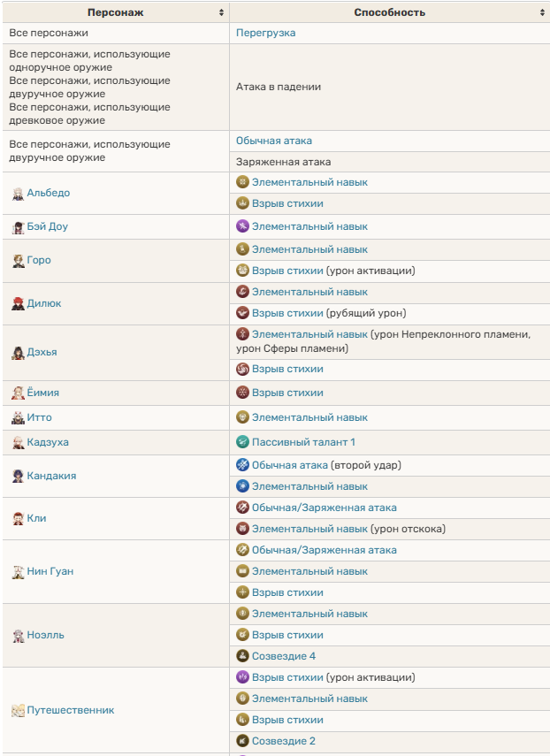Open Кли's Обычная/Заряженная атака link
Viewport: 550px width, 756px height.
click(324, 508)
